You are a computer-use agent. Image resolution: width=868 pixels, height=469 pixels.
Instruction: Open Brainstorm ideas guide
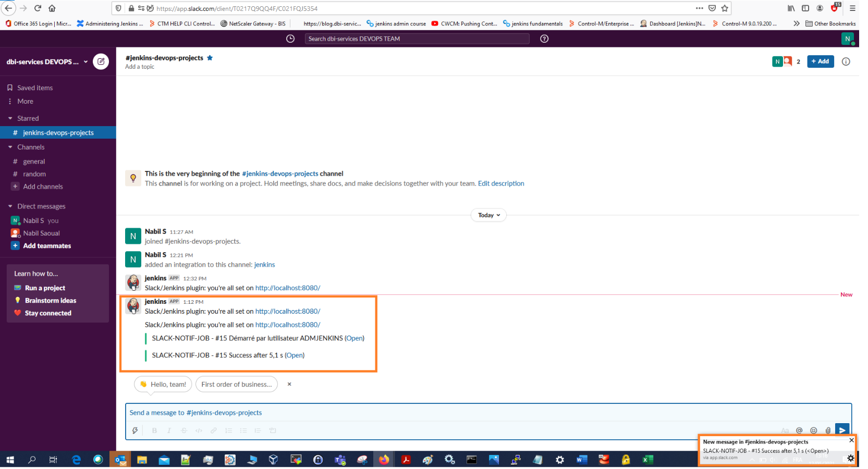pyautogui.click(x=51, y=300)
